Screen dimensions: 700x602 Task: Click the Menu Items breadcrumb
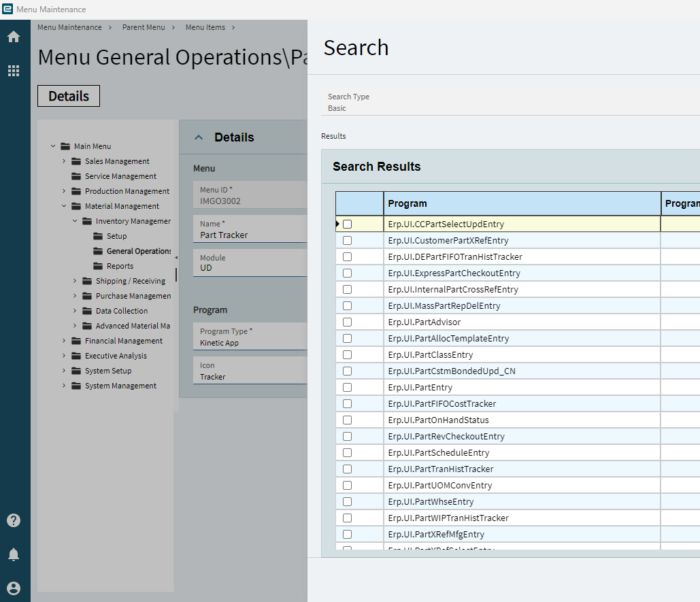(205, 27)
